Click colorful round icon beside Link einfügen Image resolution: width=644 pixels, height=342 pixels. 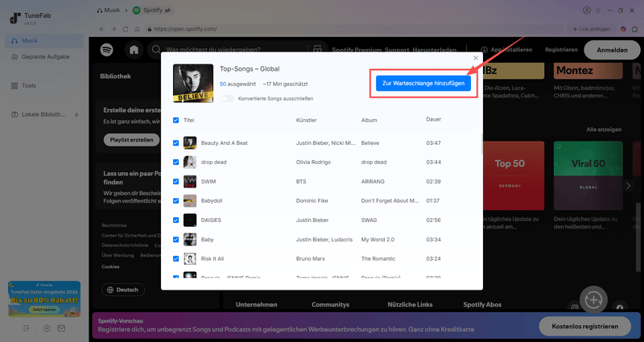[623, 29]
